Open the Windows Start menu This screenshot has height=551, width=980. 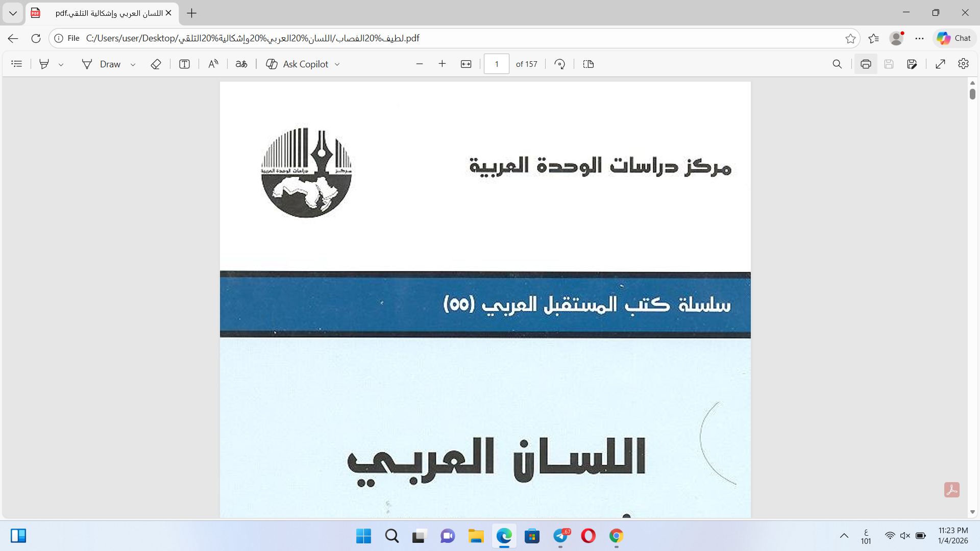tap(363, 536)
